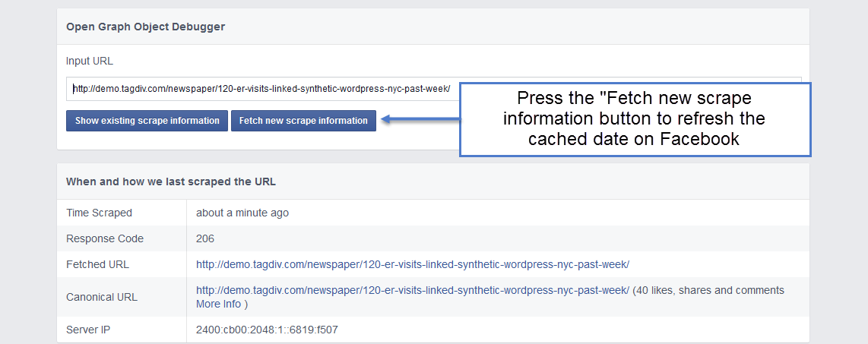
Task: Click the Response Code row label
Action: [105, 239]
